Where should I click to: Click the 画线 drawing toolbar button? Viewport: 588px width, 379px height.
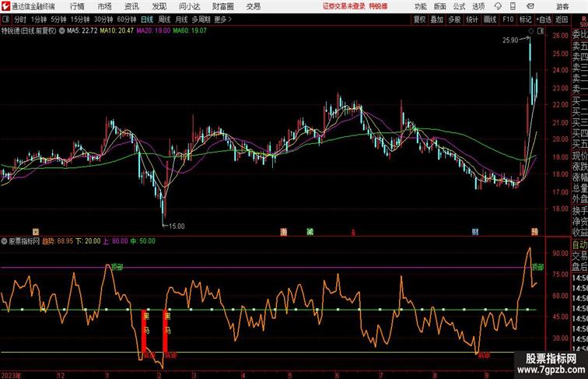tap(490, 19)
